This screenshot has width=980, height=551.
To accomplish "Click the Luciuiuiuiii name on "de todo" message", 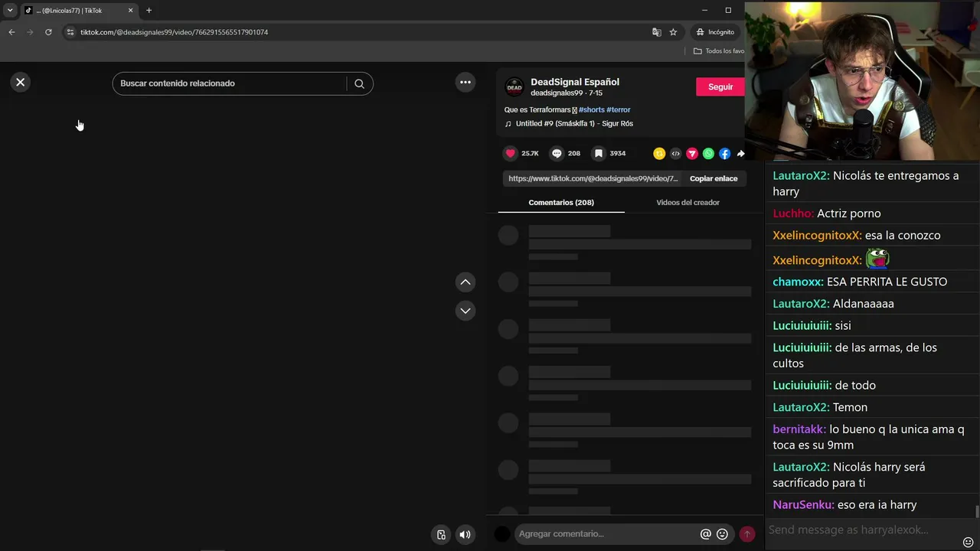I will point(802,385).
